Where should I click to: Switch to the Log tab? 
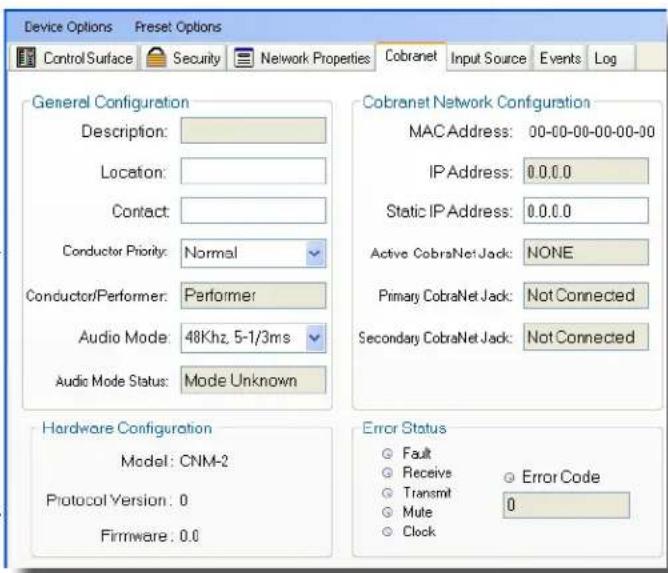coord(611,58)
